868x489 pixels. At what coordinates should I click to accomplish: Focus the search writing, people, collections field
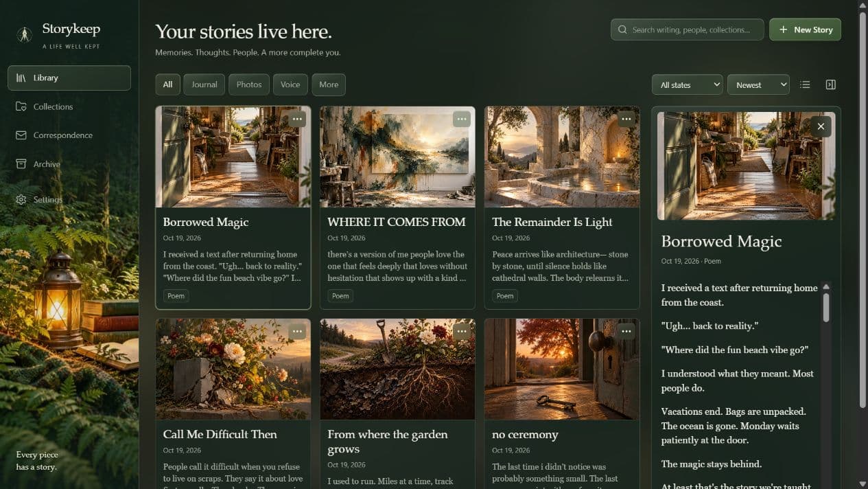point(687,30)
